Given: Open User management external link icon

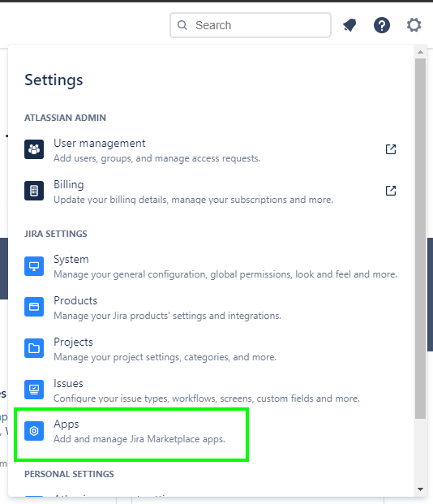Looking at the screenshot, I should (391, 149).
